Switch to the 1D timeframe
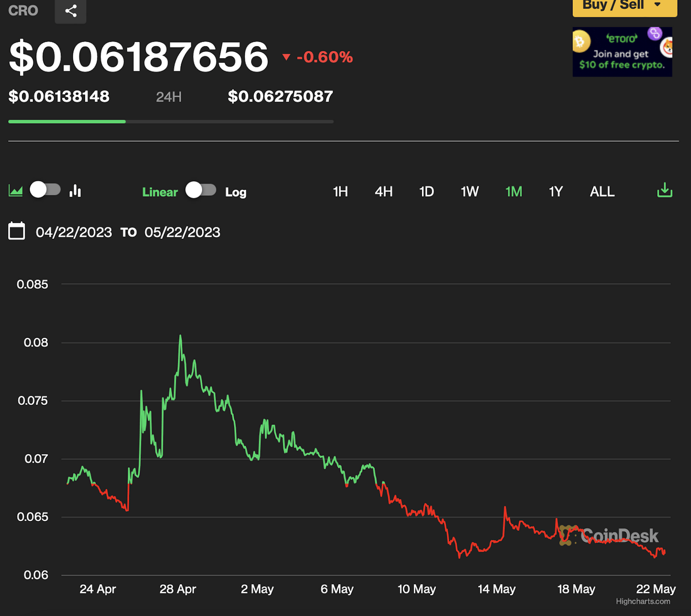This screenshot has height=616, width=691. click(427, 192)
